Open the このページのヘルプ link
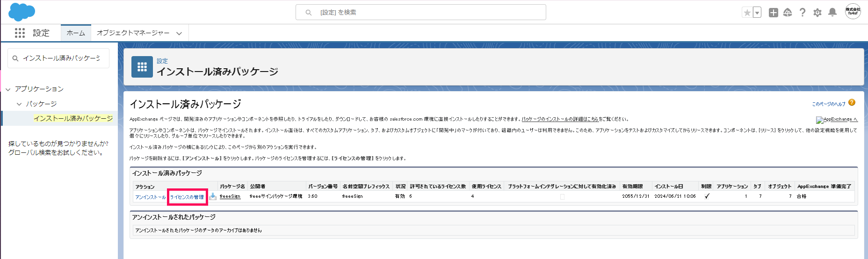This screenshot has height=259, width=868. click(829, 104)
